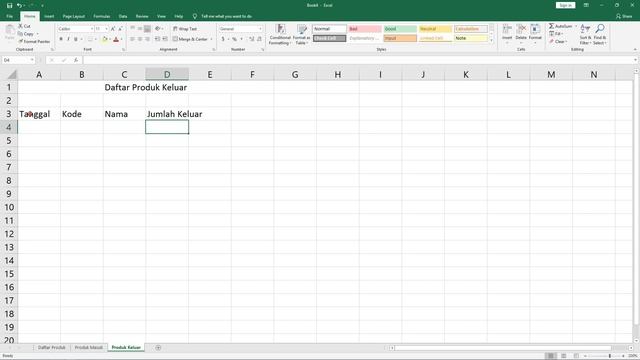The width and height of the screenshot is (640, 360).
Task: Toggle bottom vertical alignment
Action: click(x=147, y=29)
